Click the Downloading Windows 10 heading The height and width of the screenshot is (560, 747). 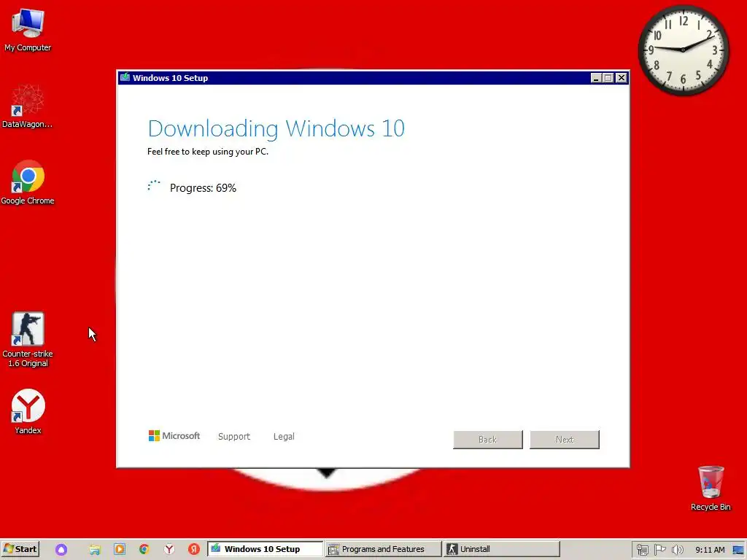(x=276, y=128)
